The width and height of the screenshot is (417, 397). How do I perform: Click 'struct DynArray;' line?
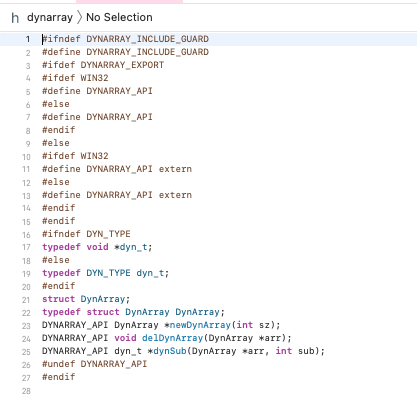86,299
